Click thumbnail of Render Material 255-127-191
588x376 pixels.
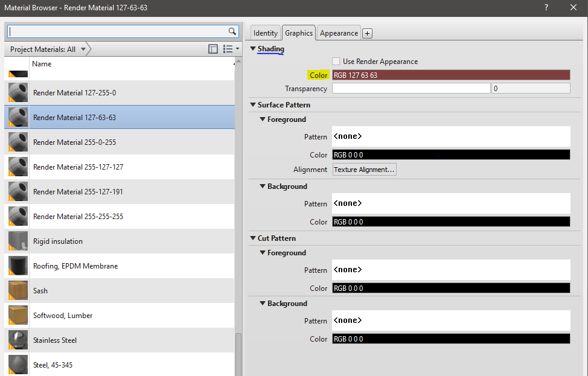pyautogui.click(x=18, y=191)
